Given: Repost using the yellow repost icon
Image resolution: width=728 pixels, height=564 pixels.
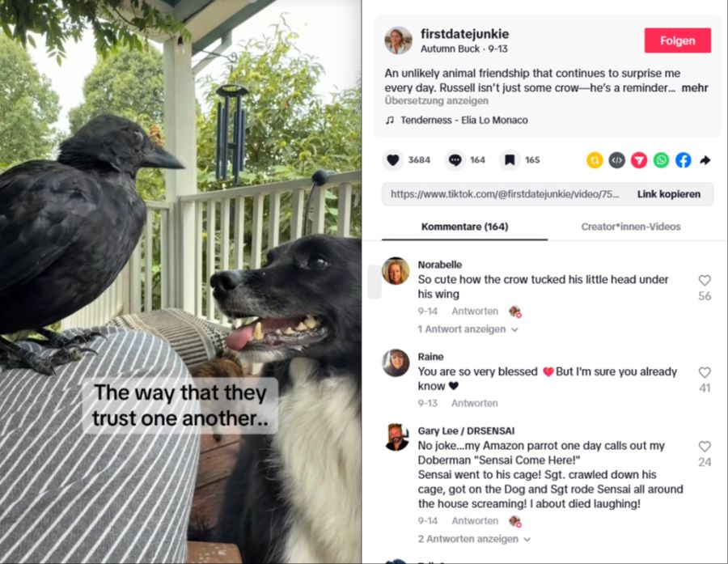Looking at the screenshot, I should pos(595,160).
